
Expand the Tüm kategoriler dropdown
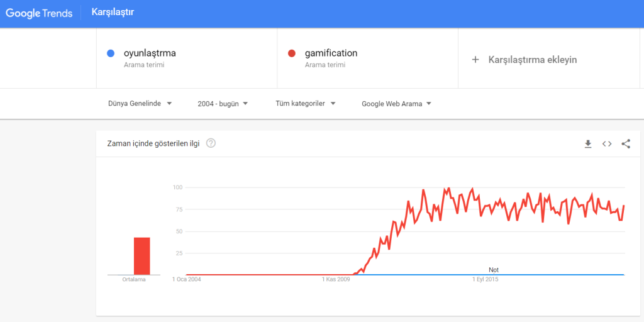pyautogui.click(x=306, y=104)
